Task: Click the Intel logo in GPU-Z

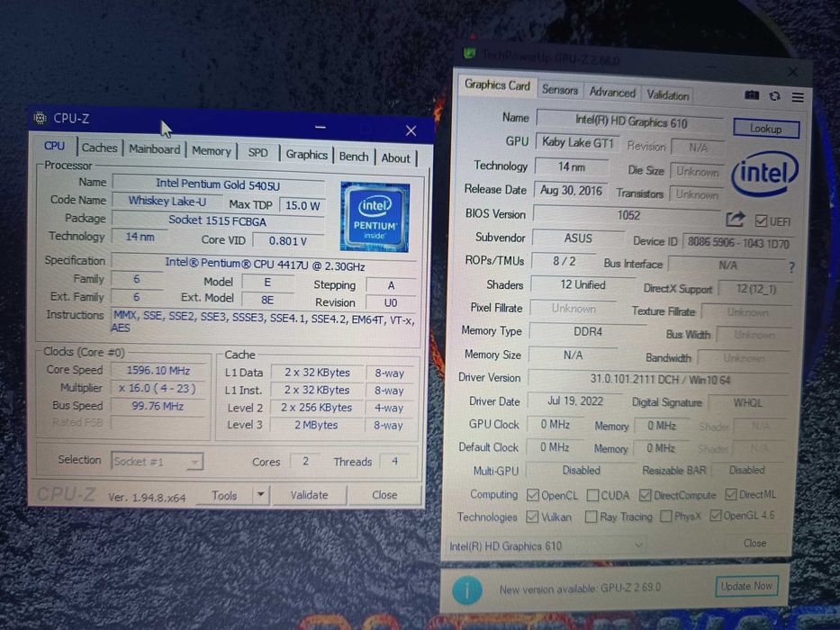Action: (765, 173)
